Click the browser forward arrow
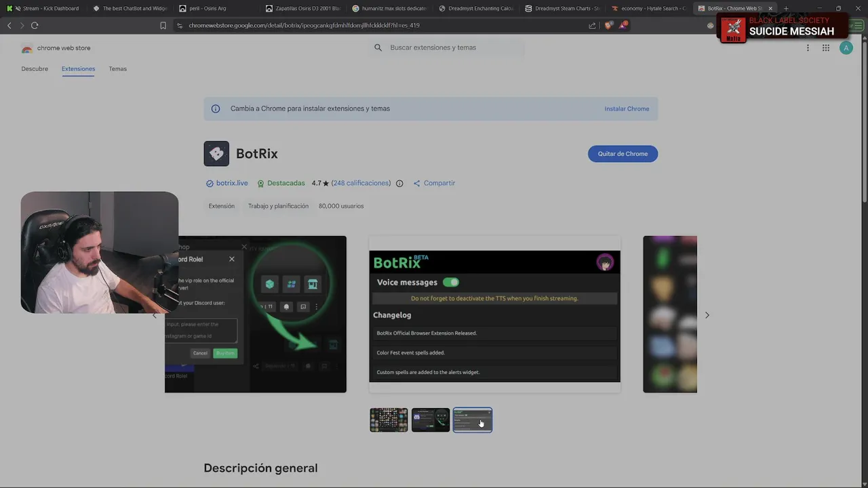 (x=22, y=25)
